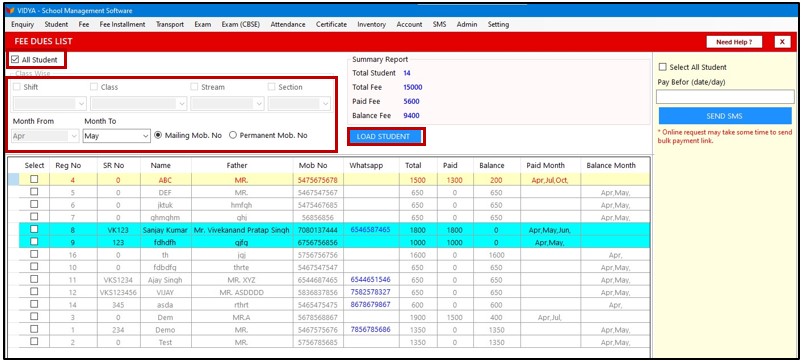Tick the Shift filter checkbox
The width and height of the screenshot is (801, 361).
17,87
